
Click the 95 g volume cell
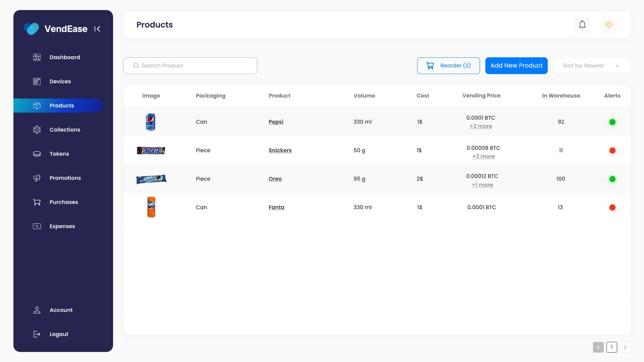click(x=359, y=179)
